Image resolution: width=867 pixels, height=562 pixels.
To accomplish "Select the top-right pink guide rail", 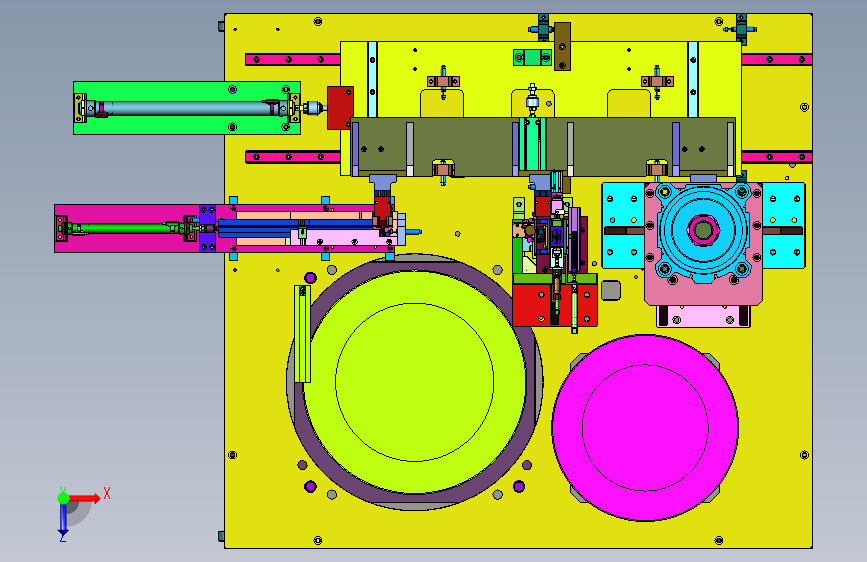I will click(777, 59).
